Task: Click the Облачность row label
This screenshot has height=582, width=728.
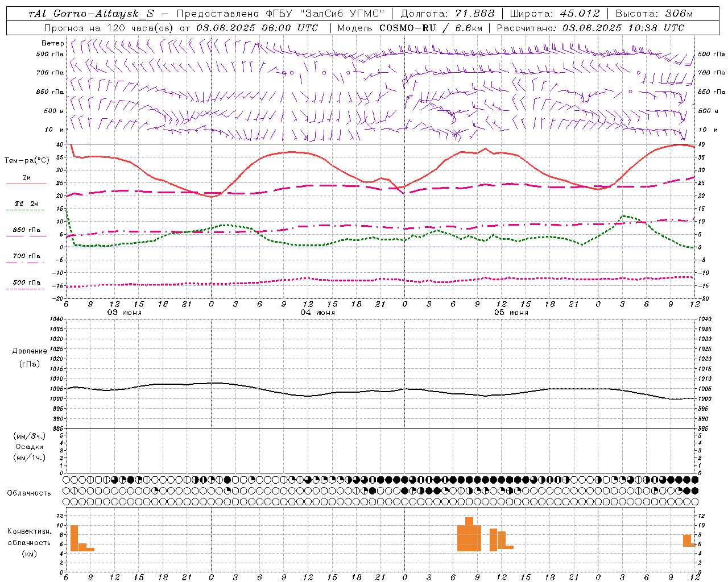Action: pyautogui.click(x=29, y=493)
